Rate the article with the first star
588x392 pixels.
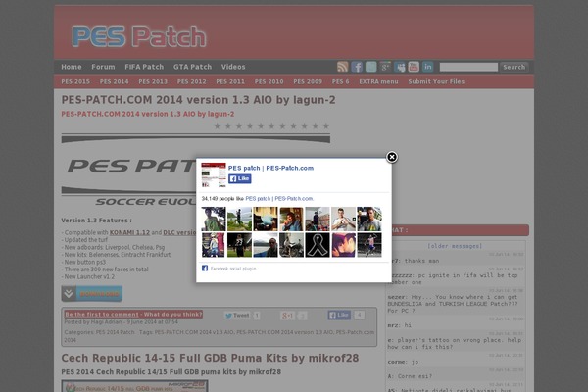[218, 126]
